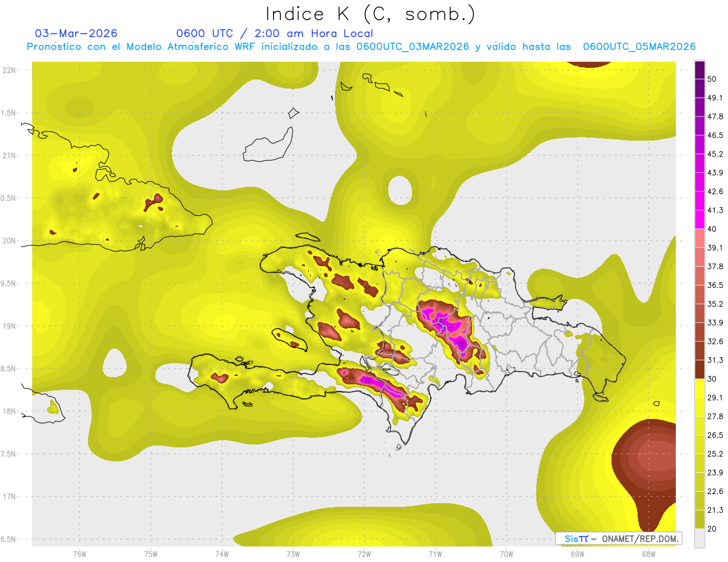
Task: Select the legend value "43.9"
Action: click(x=715, y=173)
